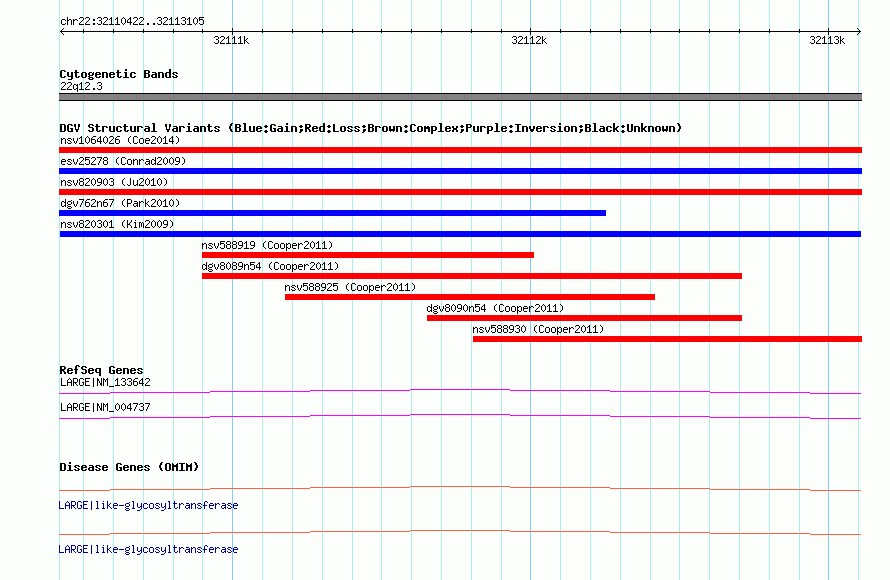Click the 22q12.3 band label

[x=81, y=86]
